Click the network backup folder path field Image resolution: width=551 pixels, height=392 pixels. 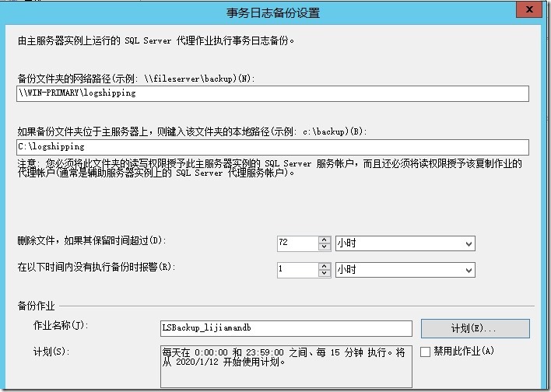[x=272, y=93]
